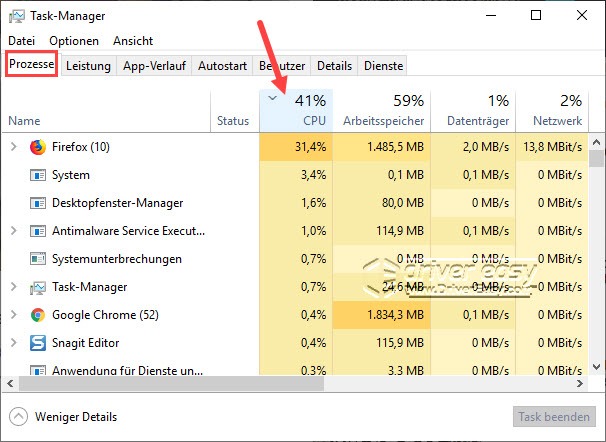The height and width of the screenshot is (442, 606).
Task: Minimize the Task-Manager window
Action: pos(491,15)
